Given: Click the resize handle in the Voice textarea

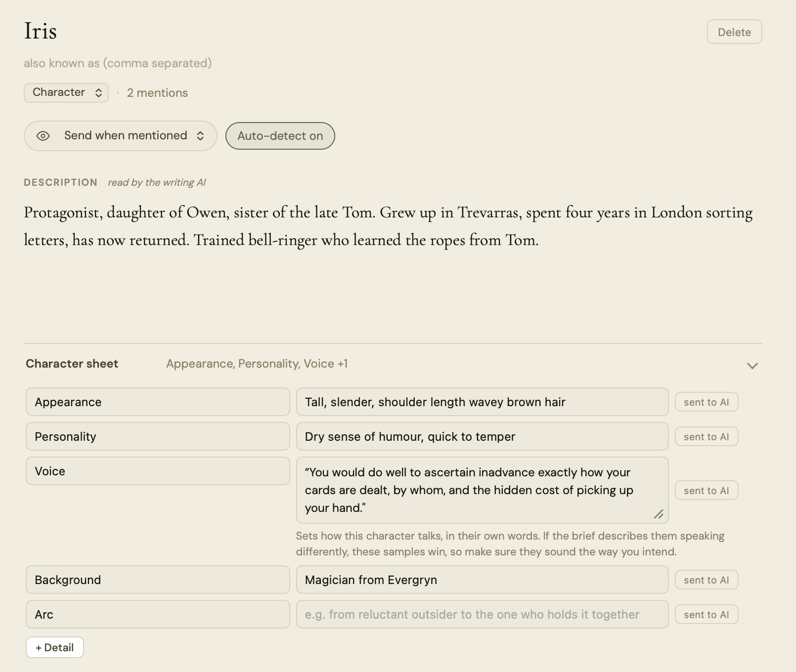Looking at the screenshot, I should 659,514.
